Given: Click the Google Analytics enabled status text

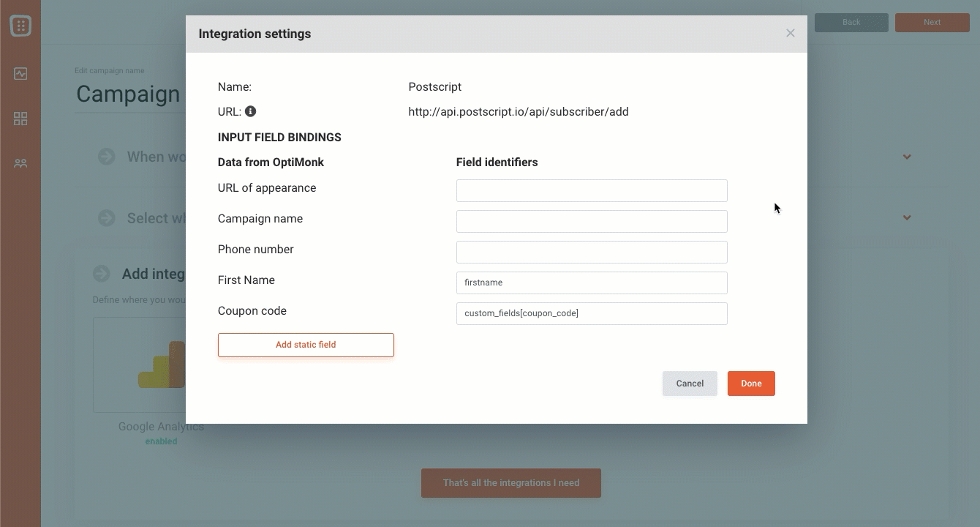Looking at the screenshot, I should (x=161, y=441).
